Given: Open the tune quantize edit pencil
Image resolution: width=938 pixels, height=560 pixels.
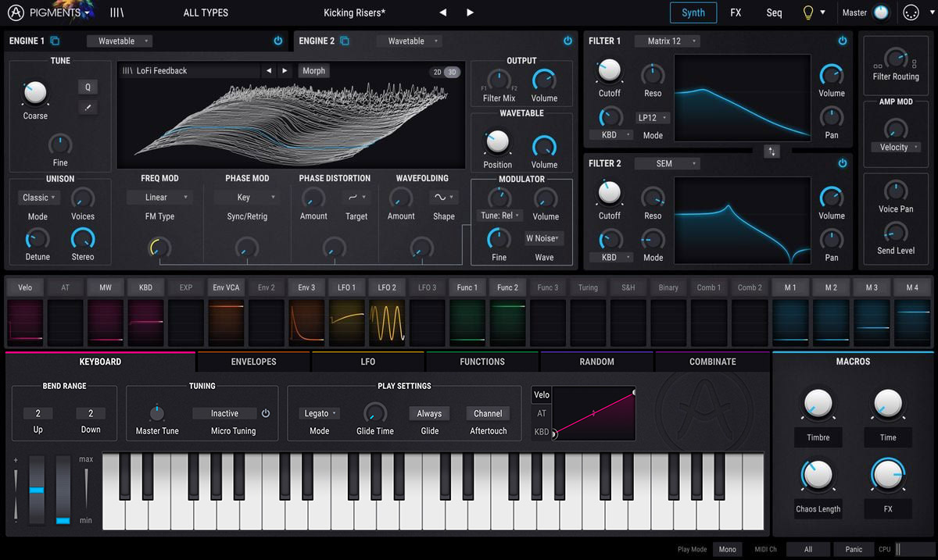Looking at the screenshot, I should [x=88, y=107].
